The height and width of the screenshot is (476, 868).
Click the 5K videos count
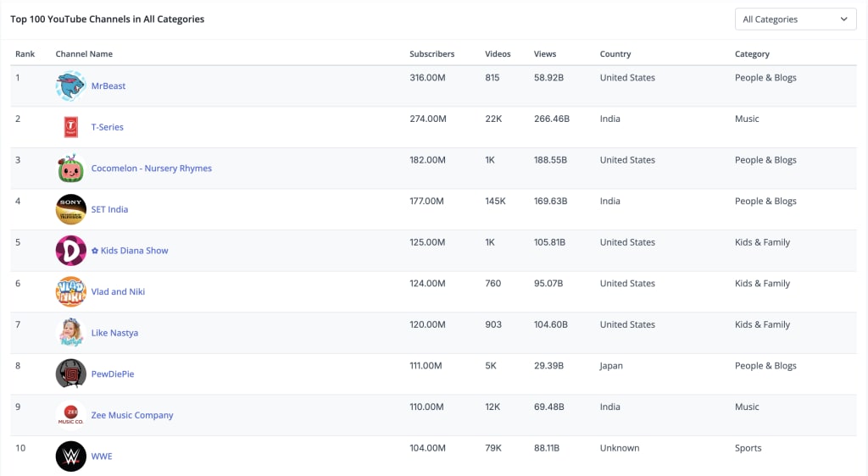[491, 365]
